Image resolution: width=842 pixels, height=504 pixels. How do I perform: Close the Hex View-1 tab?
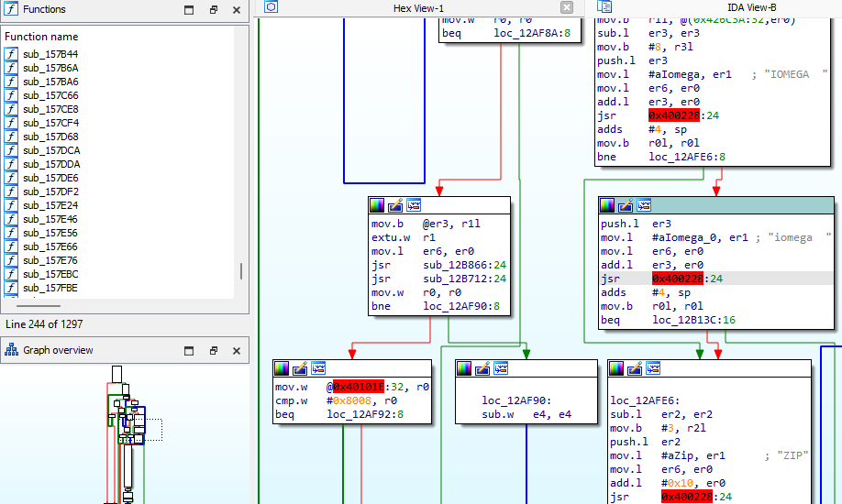point(567,7)
